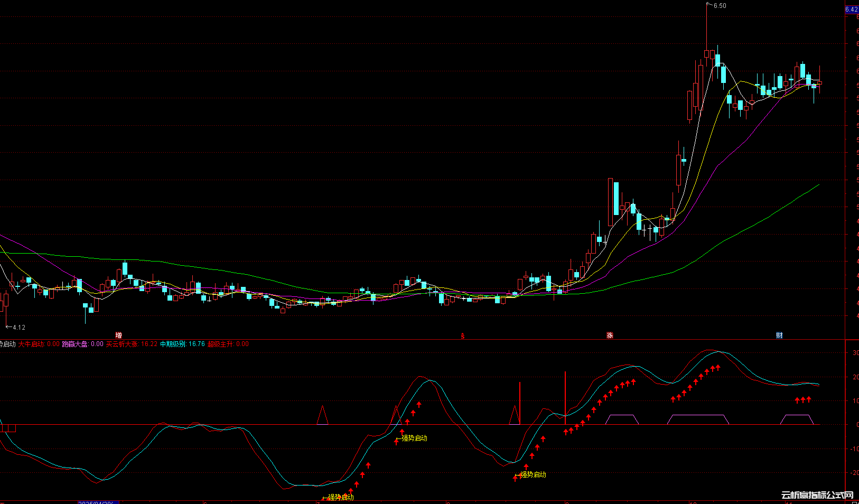
Task: Click the 买云析大涨 indicator reading
Action: (x=132, y=344)
